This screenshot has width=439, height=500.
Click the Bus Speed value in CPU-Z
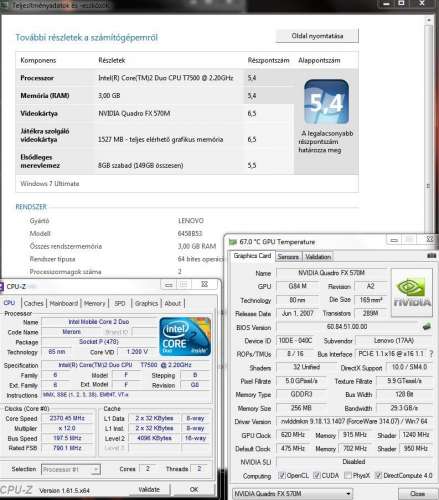[x=67, y=438]
